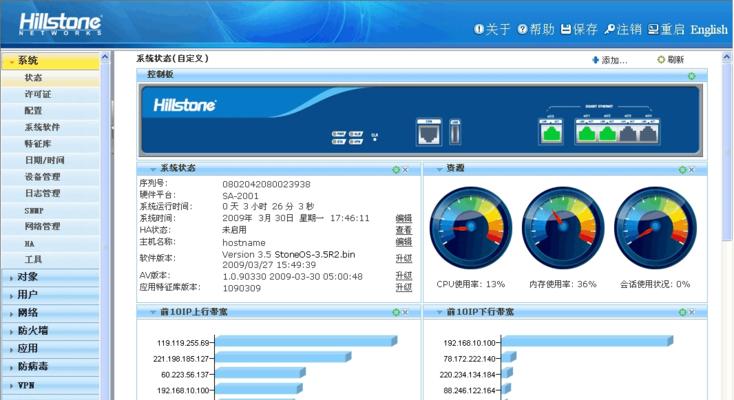
Task: Collapse the 系统 sidebar section
Action: click(50, 61)
